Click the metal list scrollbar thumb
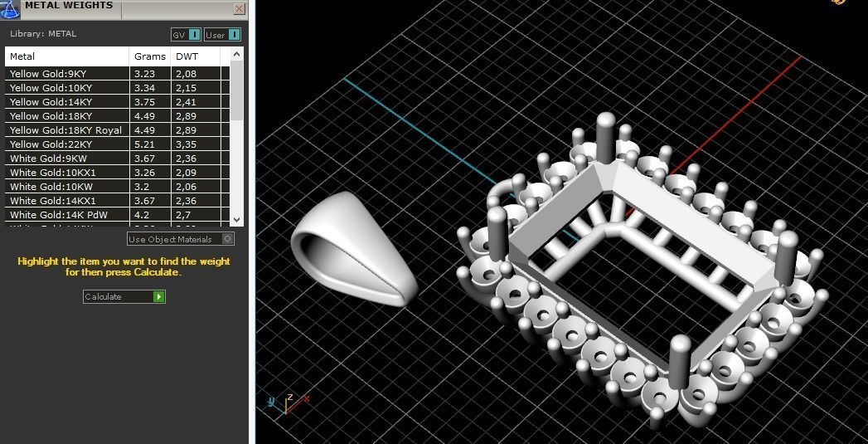The width and height of the screenshot is (868, 444). 237,90
